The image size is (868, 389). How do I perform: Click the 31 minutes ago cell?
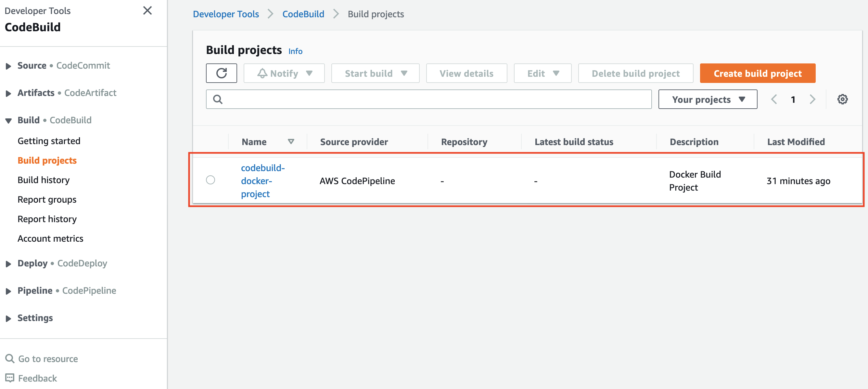click(798, 181)
